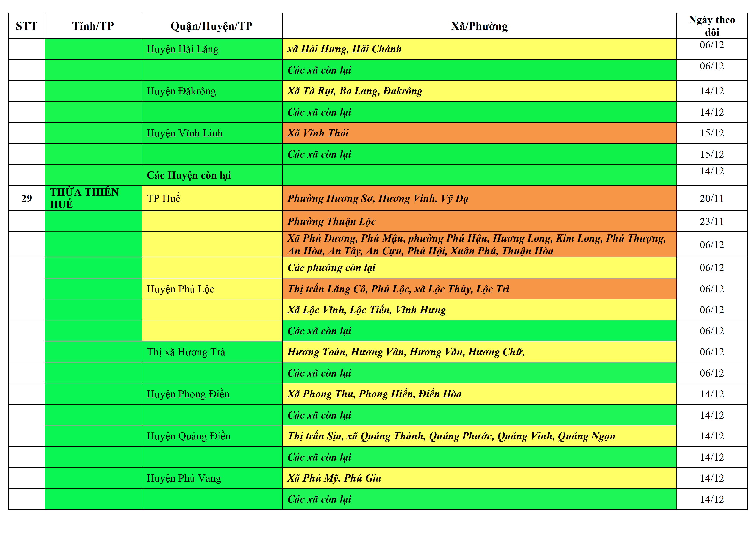Viewport: 756px width, 535px height.
Task: Click the Các Huyện còn lại cell
Action: coord(189,175)
